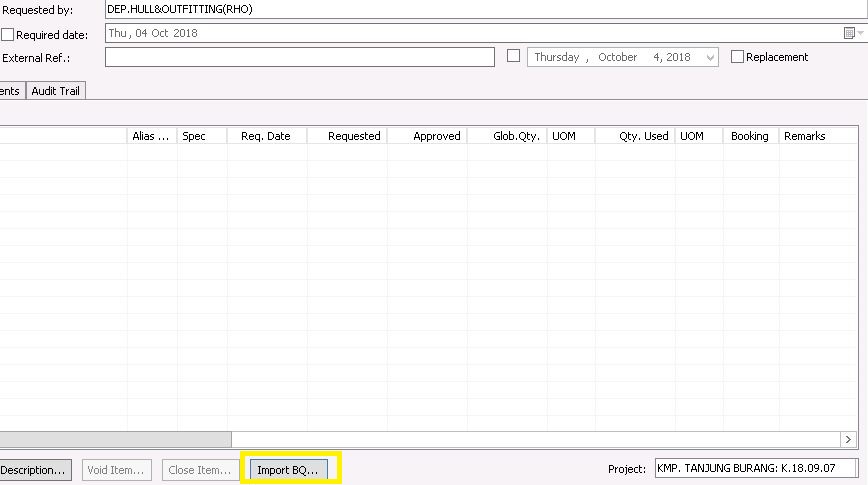Click the horizontal scrollbar right arrow
The image size is (868, 485).
(x=848, y=439)
